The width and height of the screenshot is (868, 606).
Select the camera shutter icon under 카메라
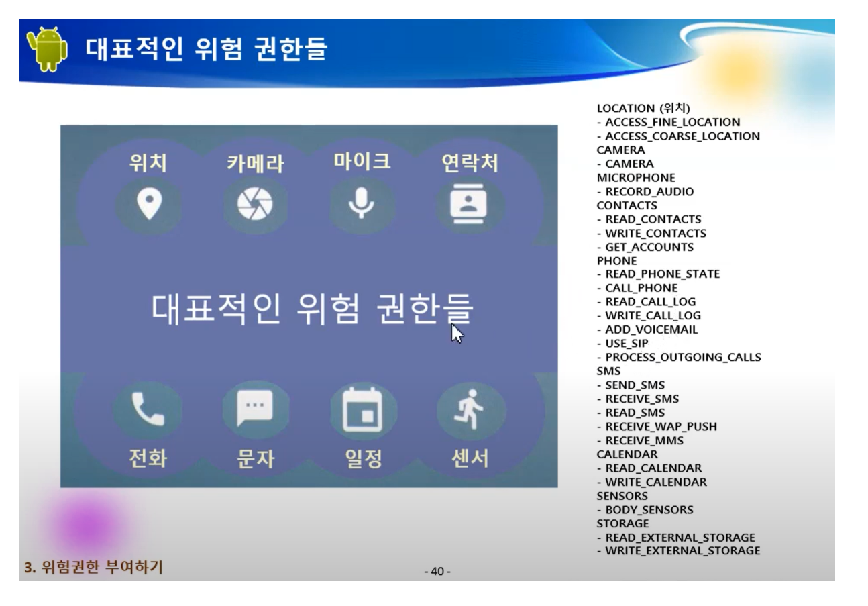click(x=256, y=204)
